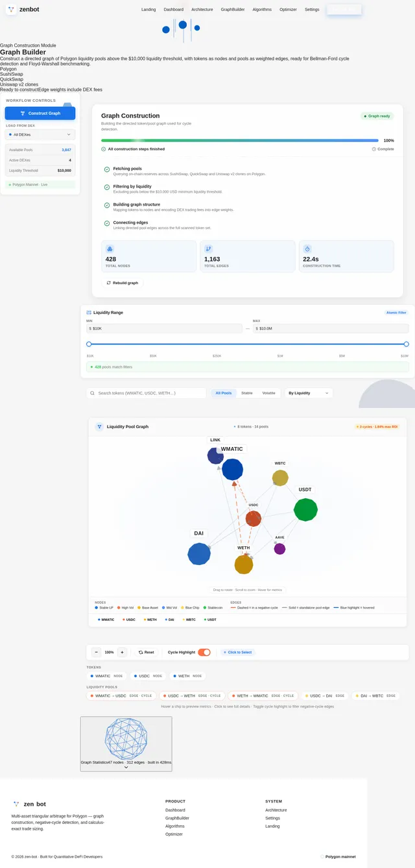Image resolution: width=415 pixels, height=868 pixels.
Task: Click the Construction Time clock icon
Action: 307,249
